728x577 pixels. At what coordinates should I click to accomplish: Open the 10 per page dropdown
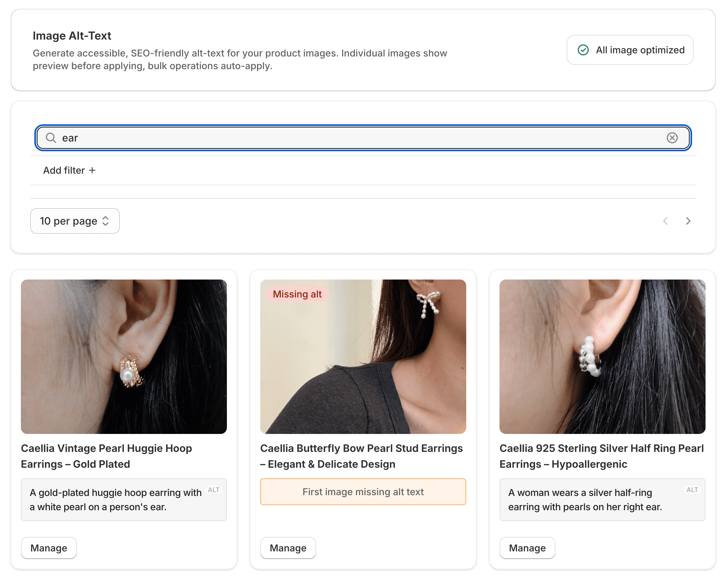coord(75,221)
